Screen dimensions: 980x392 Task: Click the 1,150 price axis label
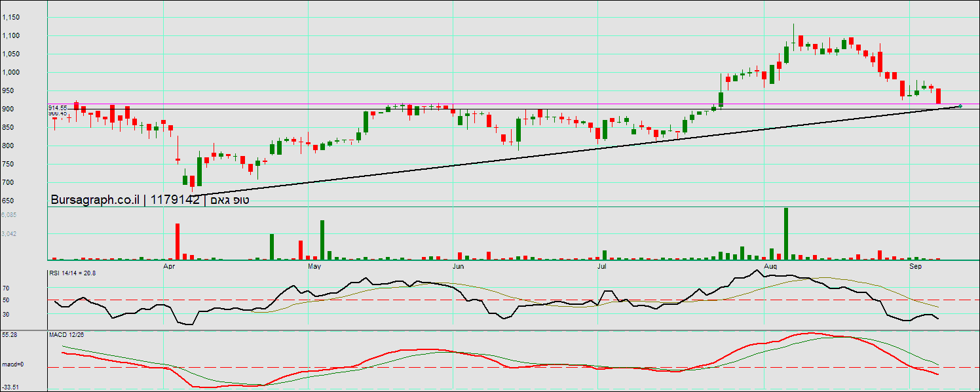pyautogui.click(x=11, y=17)
